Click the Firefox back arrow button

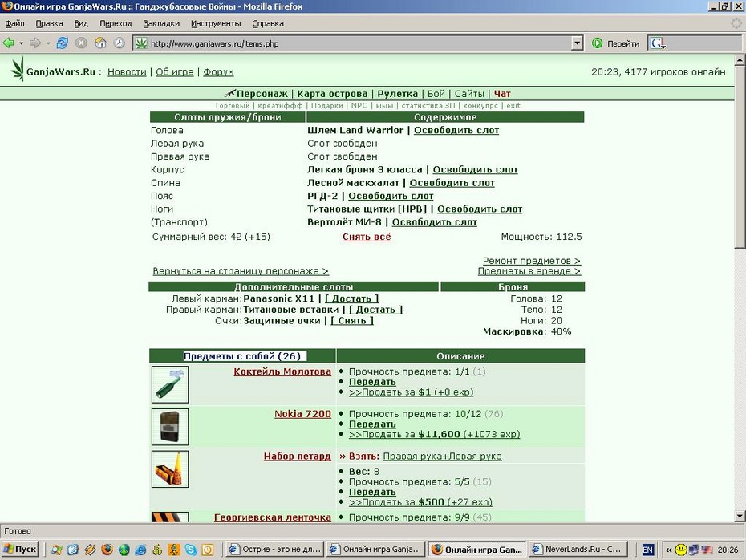pyautogui.click(x=9, y=43)
